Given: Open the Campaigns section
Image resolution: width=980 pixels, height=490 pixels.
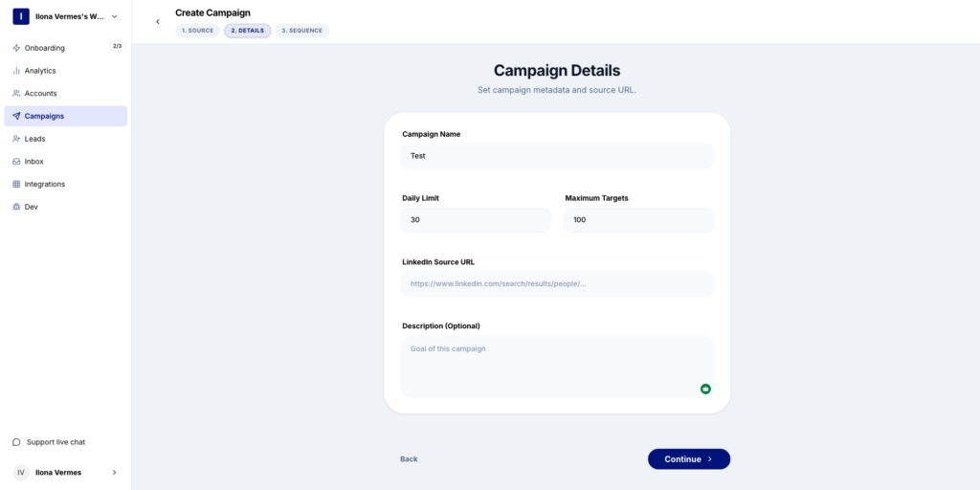Looking at the screenshot, I should [66, 116].
